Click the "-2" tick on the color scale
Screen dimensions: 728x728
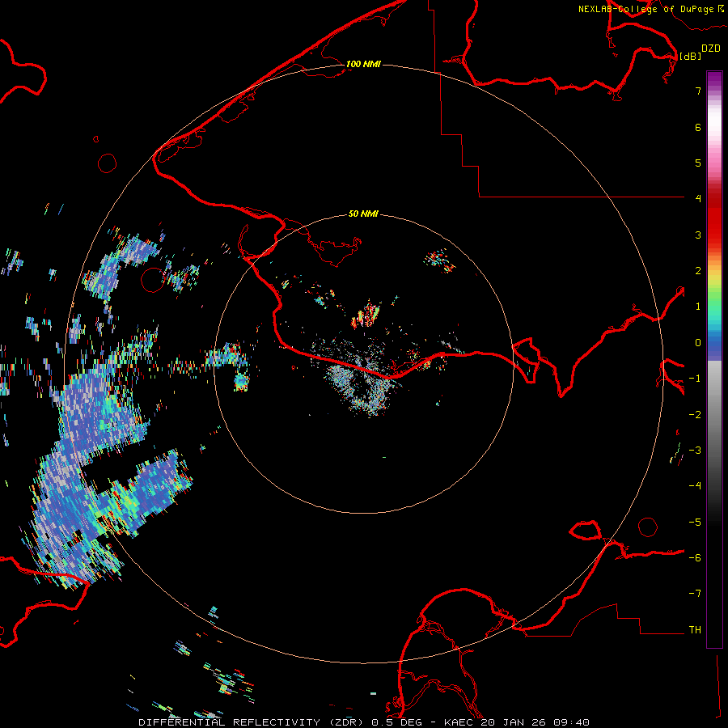pyautogui.click(x=695, y=414)
